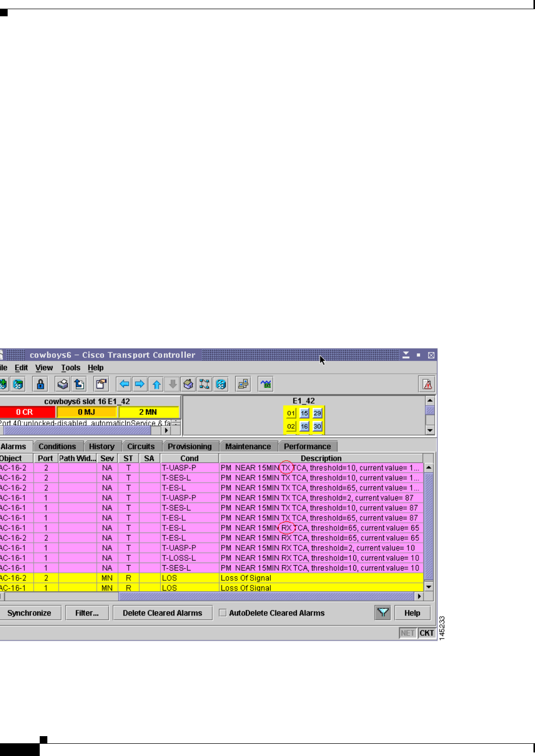The width and height of the screenshot is (535, 756).
Task: Sort alarms by the ST column header
Action: coord(128,458)
